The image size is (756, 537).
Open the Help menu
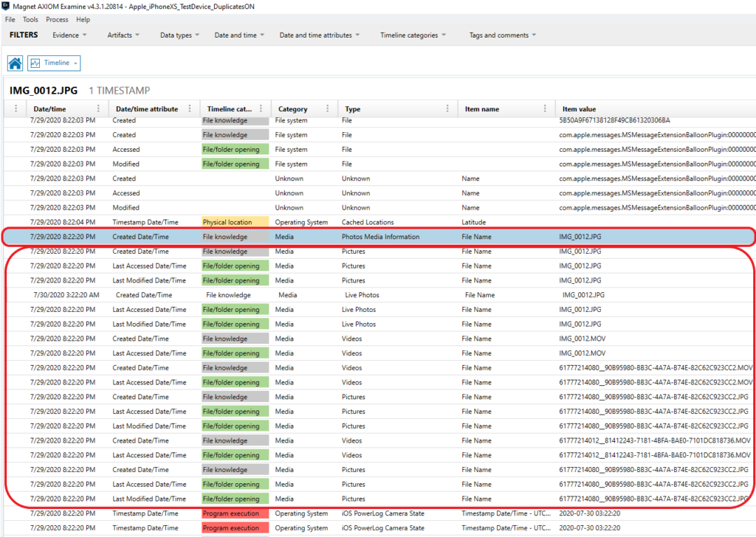pos(83,20)
